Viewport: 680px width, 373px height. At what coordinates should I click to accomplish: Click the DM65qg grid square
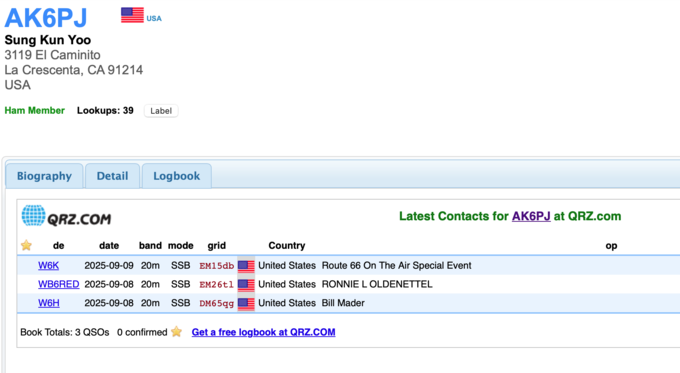pyautogui.click(x=216, y=303)
